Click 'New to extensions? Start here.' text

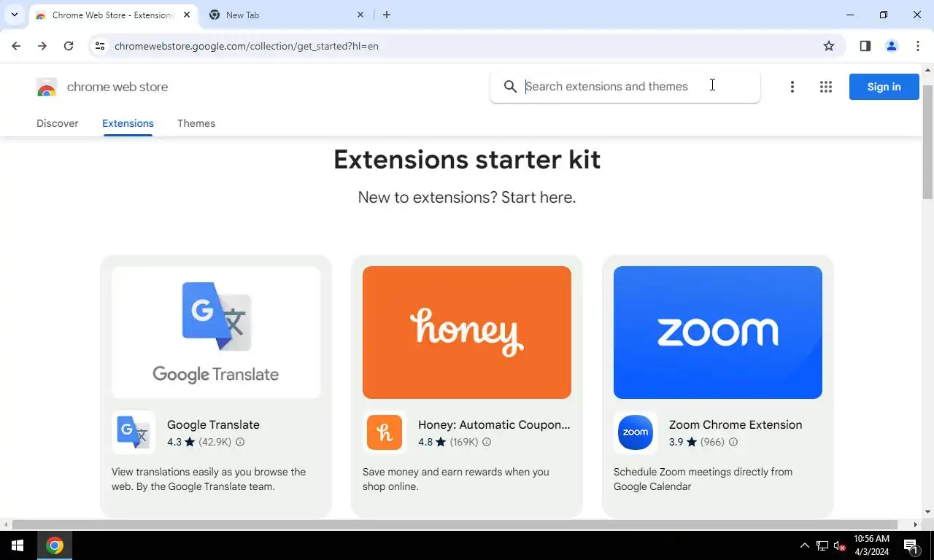pos(467,197)
